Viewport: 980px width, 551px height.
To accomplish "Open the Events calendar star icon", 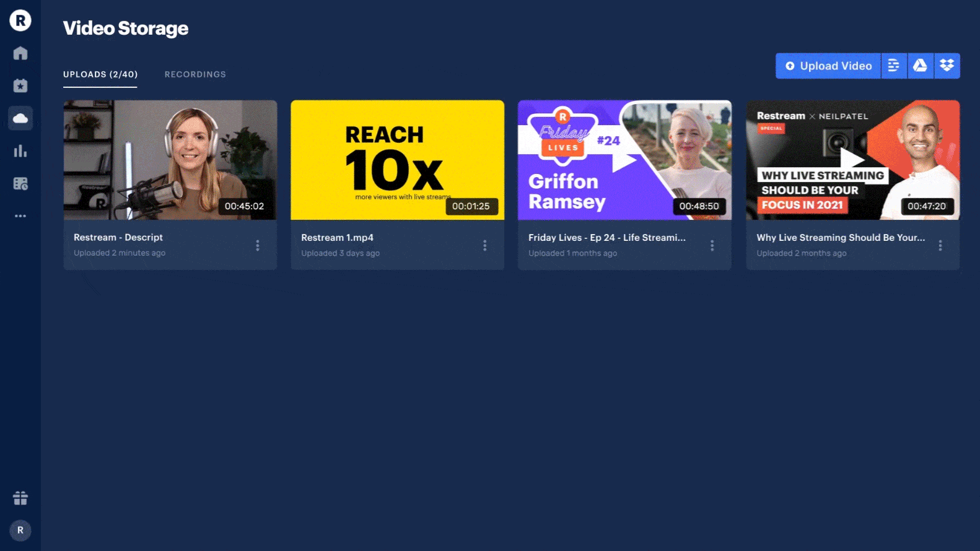I will 20,85.
